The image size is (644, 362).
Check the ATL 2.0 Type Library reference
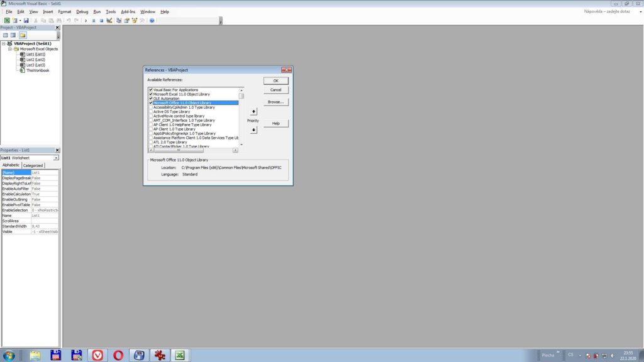[x=151, y=142]
